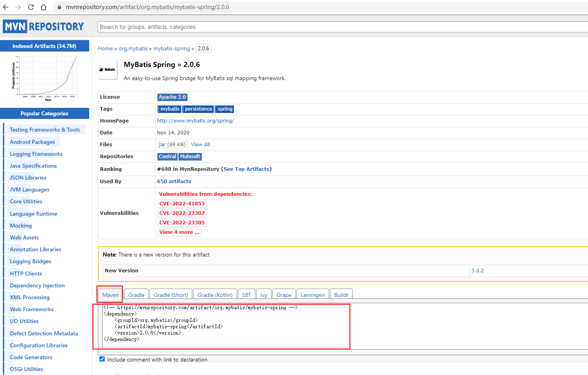588x375 pixels.
Task: Open mybatis-spring breadcrumb link
Action: pyautogui.click(x=172, y=48)
